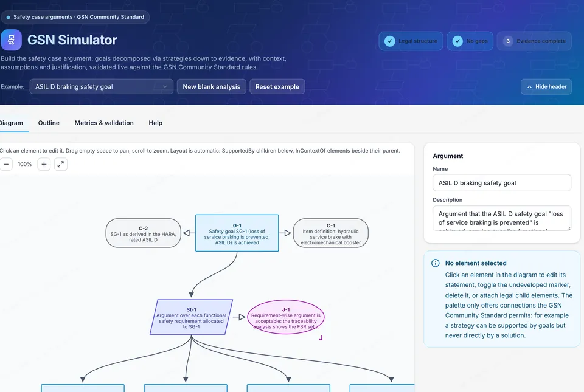Click the fit-to-screen expand icon
Image resolution: width=584 pixels, height=392 pixels.
[61, 164]
